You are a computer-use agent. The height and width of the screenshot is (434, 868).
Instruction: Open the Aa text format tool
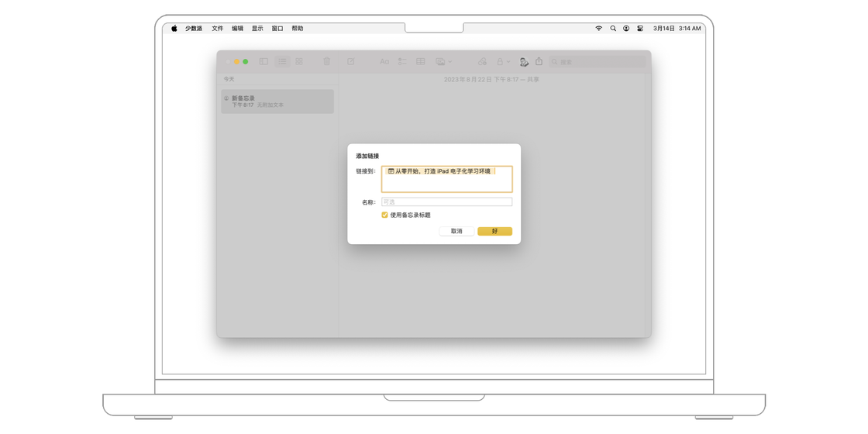[384, 62]
